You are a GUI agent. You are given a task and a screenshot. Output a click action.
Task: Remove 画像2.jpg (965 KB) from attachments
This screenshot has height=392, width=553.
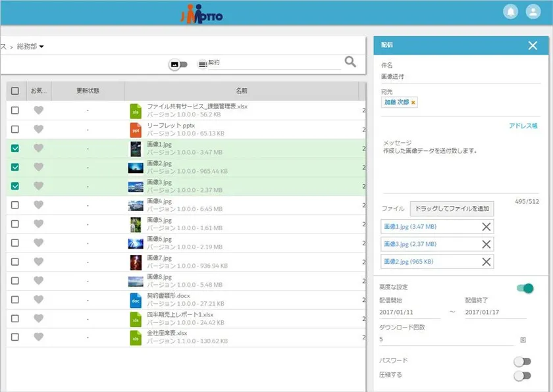click(487, 262)
